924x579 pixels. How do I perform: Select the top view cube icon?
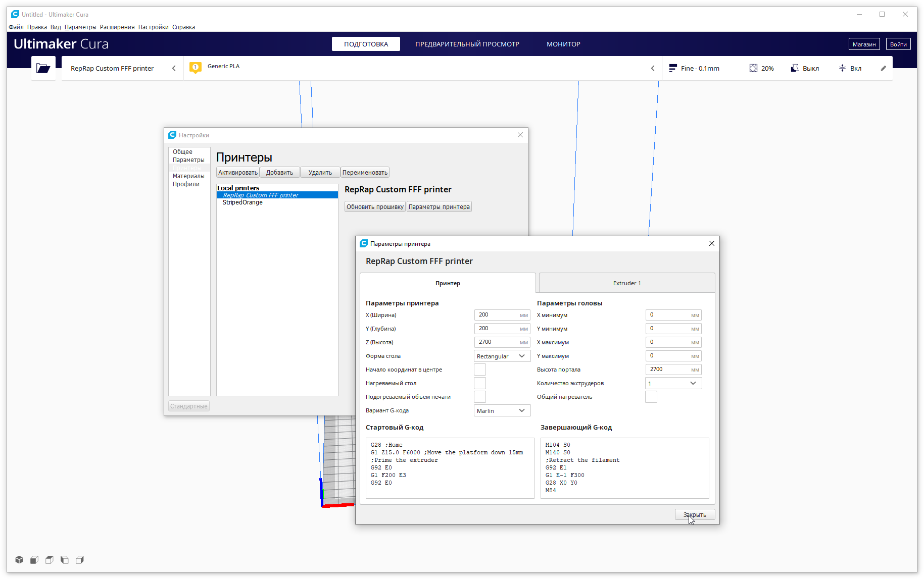coord(50,559)
